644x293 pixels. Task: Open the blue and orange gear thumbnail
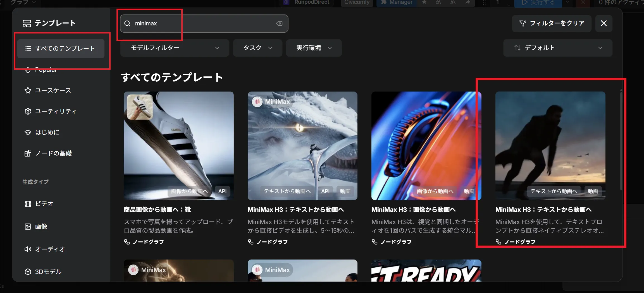pyautogui.click(x=426, y=146)
